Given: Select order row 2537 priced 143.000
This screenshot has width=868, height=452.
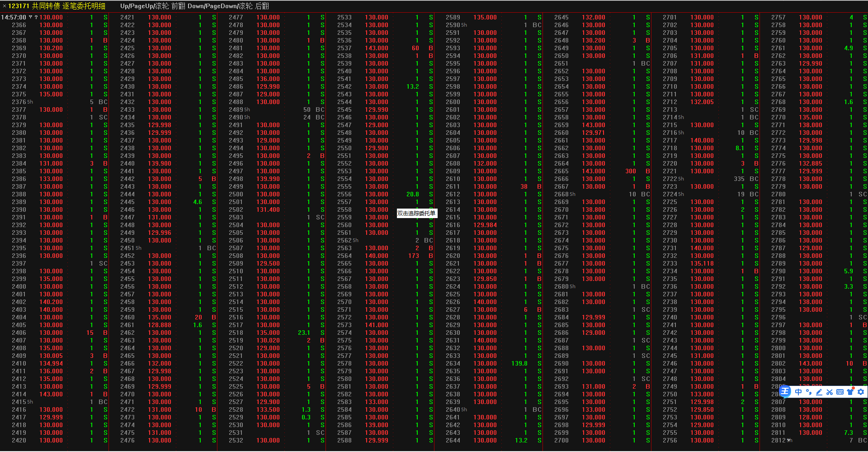Looking at the screenshot, I should tap(377, 48).
